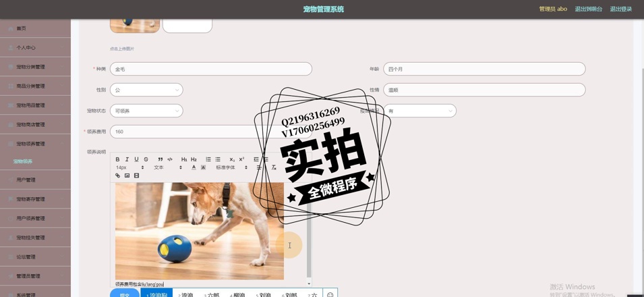Apply strikethrough formatting in the editor
Viewport: 644px width, 297px height.
[x=146, y=159]
